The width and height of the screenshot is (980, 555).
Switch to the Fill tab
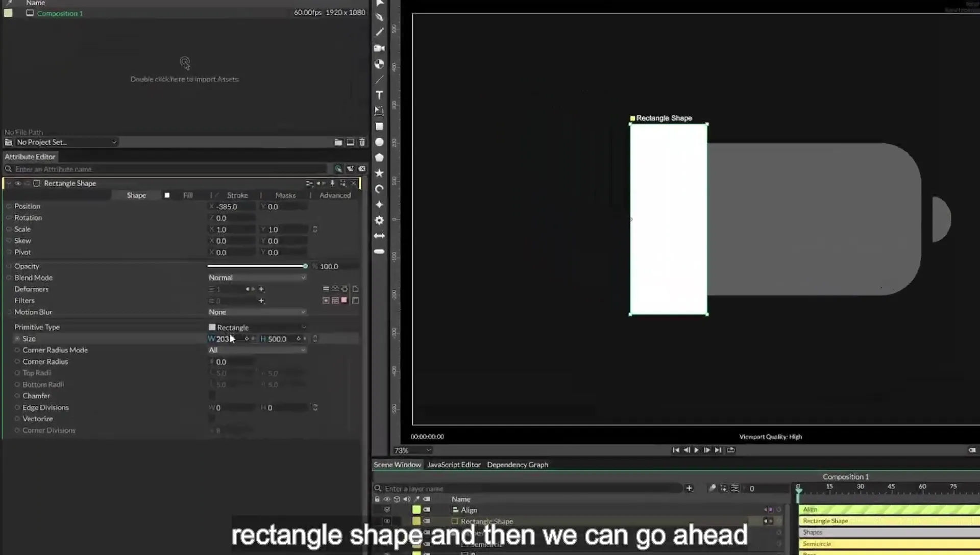(188, 195)
